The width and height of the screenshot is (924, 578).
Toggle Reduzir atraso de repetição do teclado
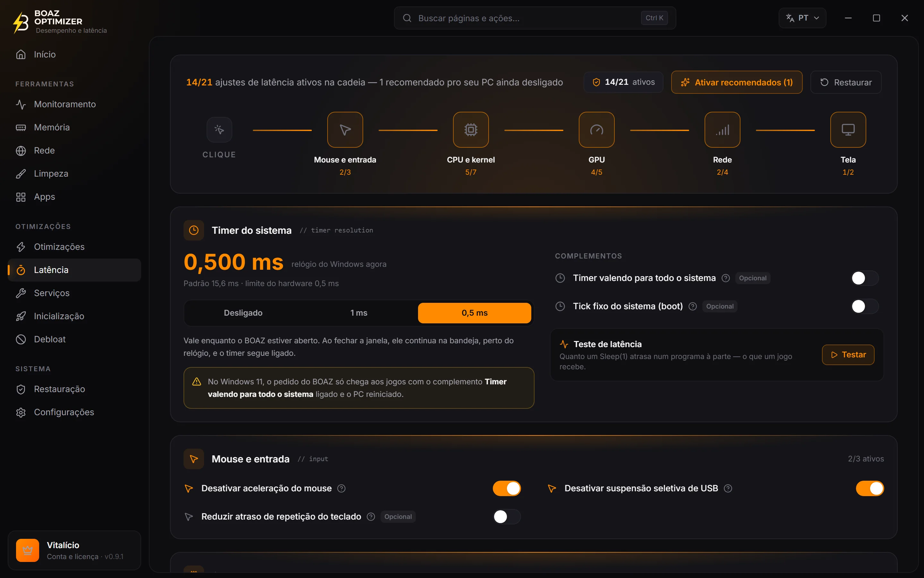[507, 517]
